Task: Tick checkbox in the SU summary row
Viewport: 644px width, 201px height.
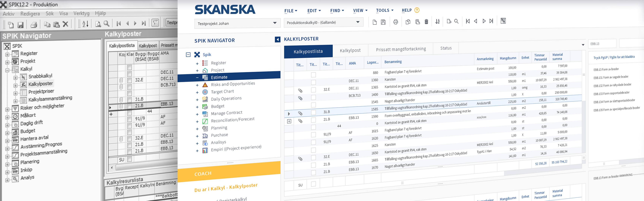Action: tap(313, 184)
